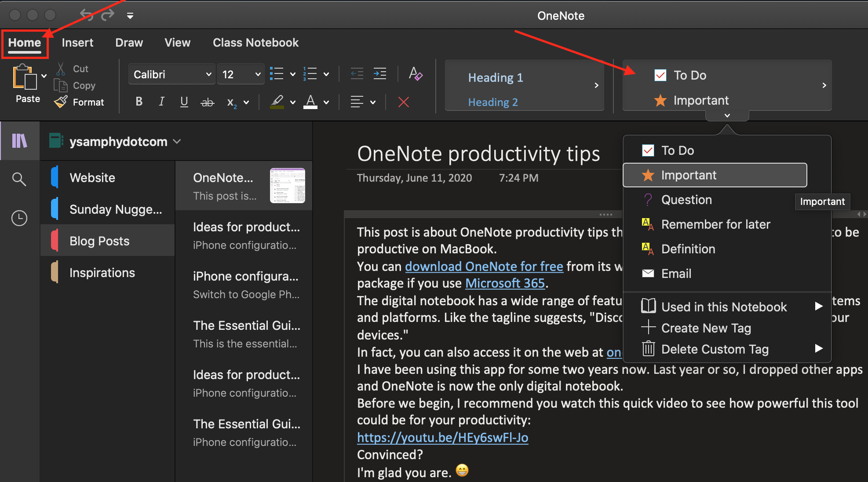Click the red X delete icon
The width and height of the screenshot is (868, 482).
(x=404, y=102)
